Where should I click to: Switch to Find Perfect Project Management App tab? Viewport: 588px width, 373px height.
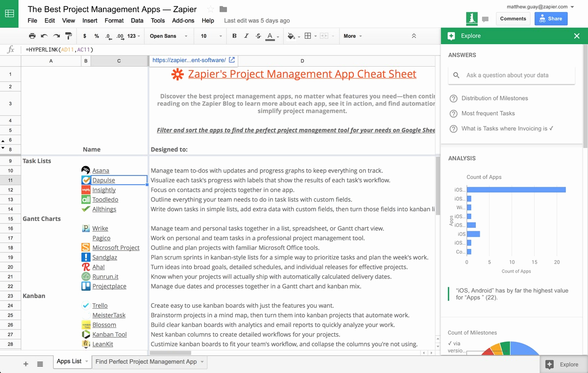pyautogui.click(x=146, y=362)
